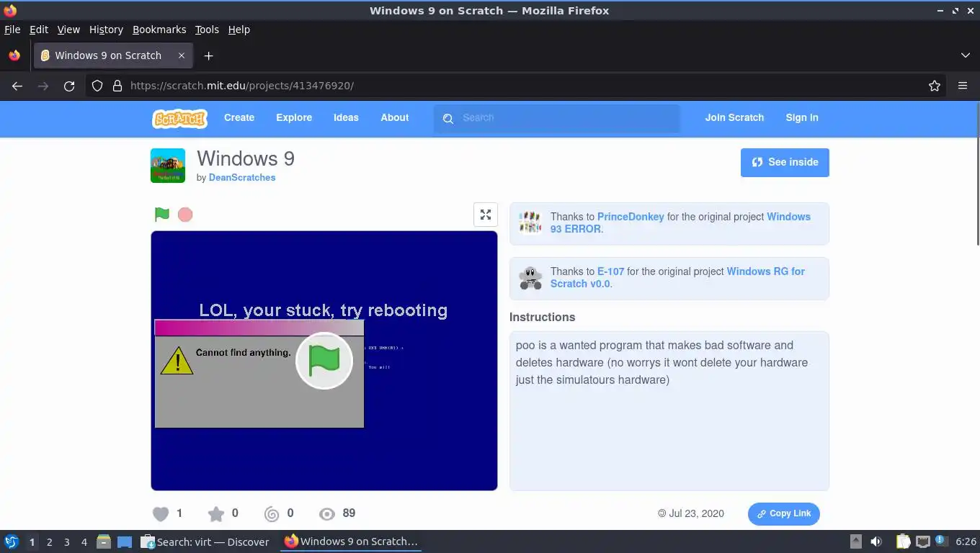Click the Scratch logo in the navbar

[179, 118]
